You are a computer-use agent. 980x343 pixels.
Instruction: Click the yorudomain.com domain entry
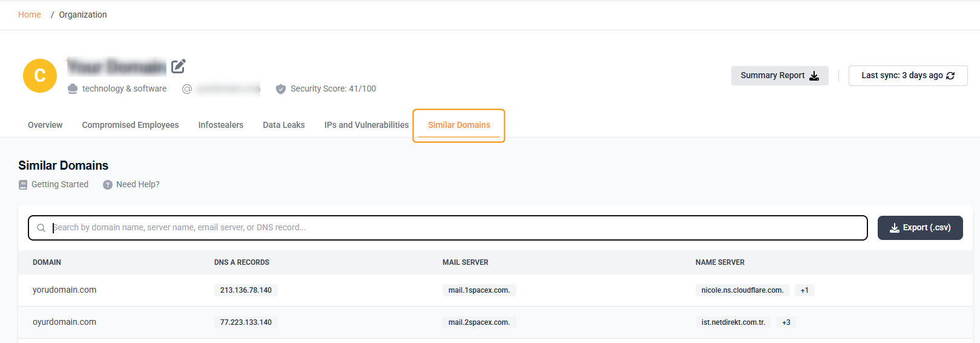pyautogui.click(x=65, y=290)
